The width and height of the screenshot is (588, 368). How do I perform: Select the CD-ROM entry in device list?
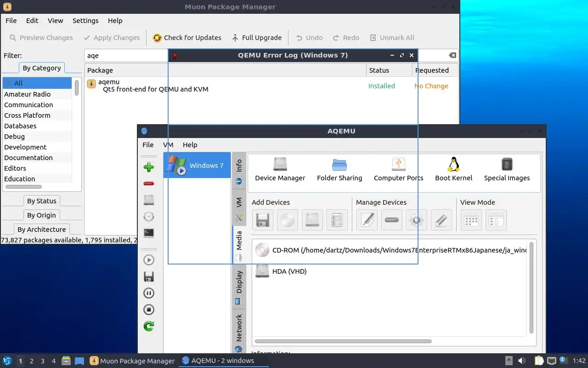pos(391,250)
